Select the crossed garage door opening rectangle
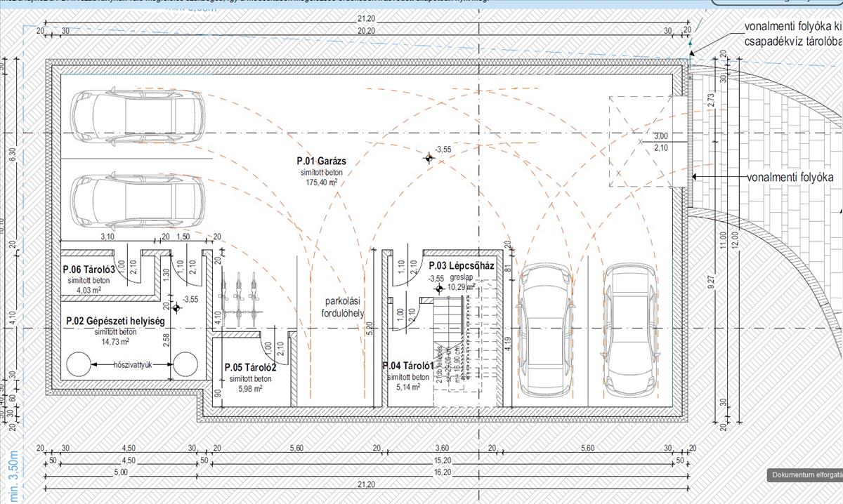Image resolution: width=843 pixels, height=504 pixels. click(x=641, y=141)
